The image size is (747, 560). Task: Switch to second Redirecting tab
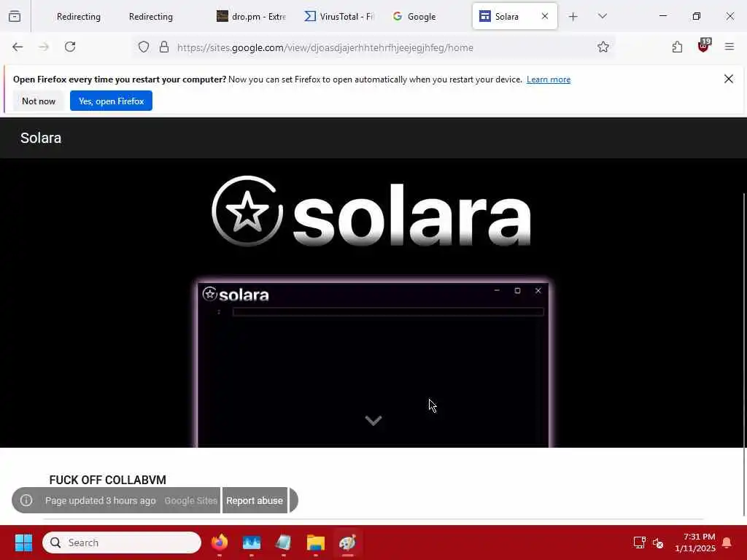[x=150, y=17]
